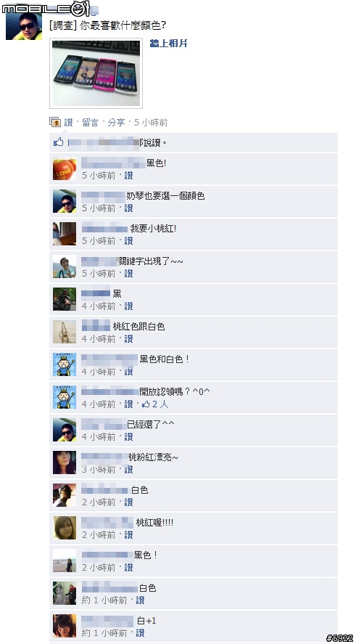356x644 pixels.
Task: Open the four phones photo thumbnail
Action: 96,73
